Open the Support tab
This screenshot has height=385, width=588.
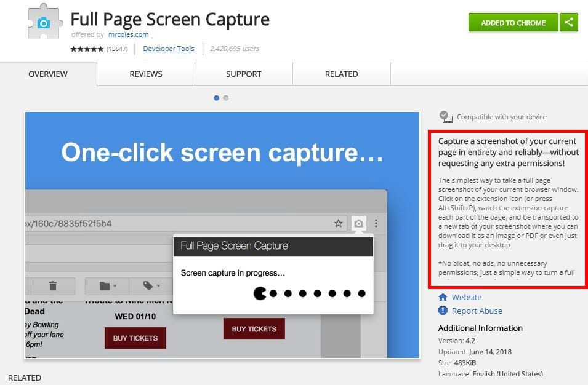pyautogui.click(x=244, y=74)
